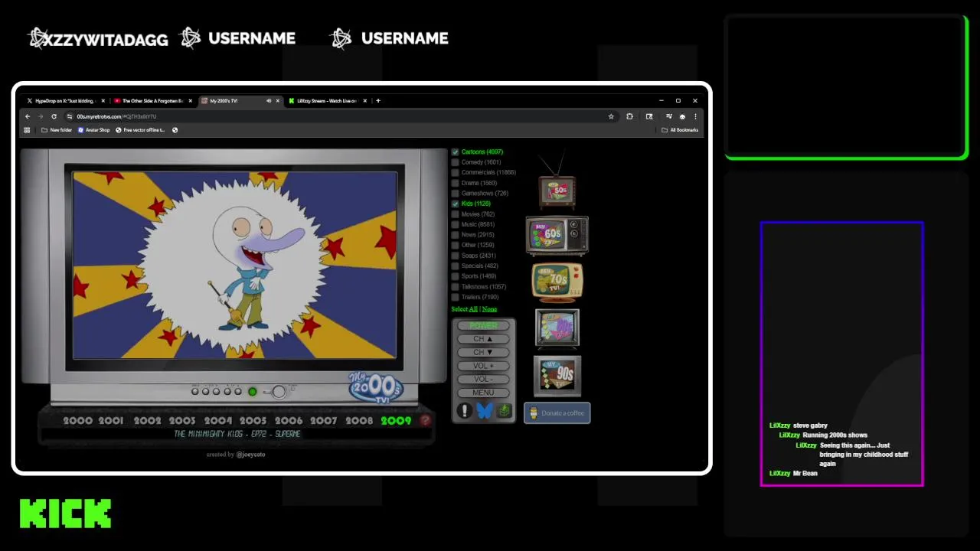Open the Chrome three-dot menu
Screen dimensions: 980x551
pos(695,116)
